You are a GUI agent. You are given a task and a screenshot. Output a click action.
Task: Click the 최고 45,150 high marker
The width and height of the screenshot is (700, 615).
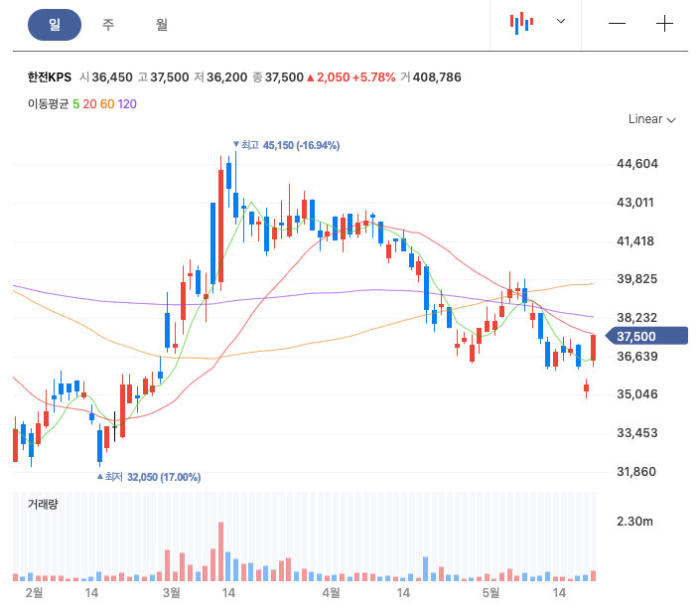[286, 145]
